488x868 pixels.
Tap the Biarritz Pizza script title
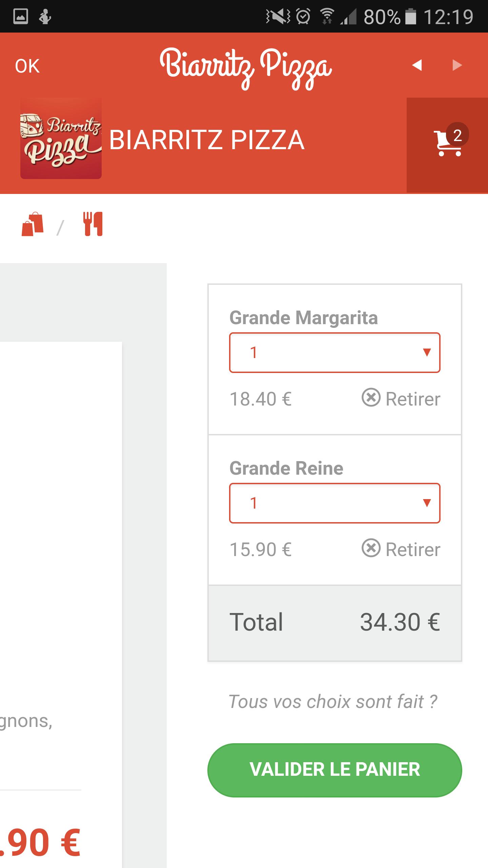[x=245, y=67]
